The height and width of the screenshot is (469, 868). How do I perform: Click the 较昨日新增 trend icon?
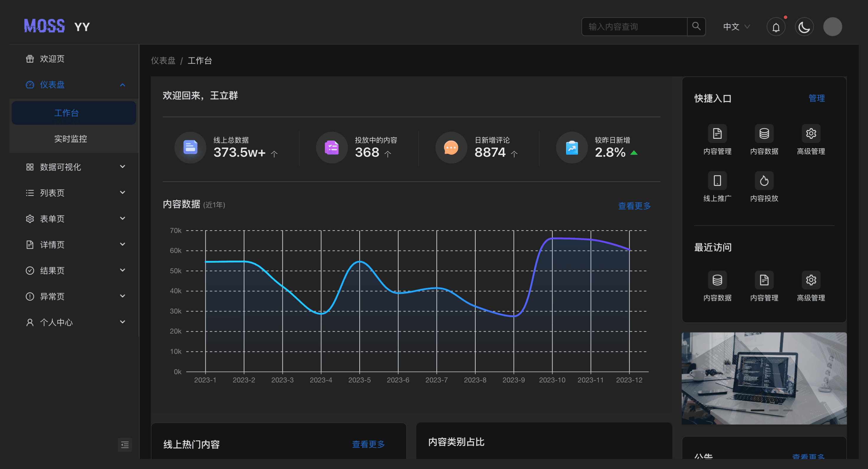(572, 148)
